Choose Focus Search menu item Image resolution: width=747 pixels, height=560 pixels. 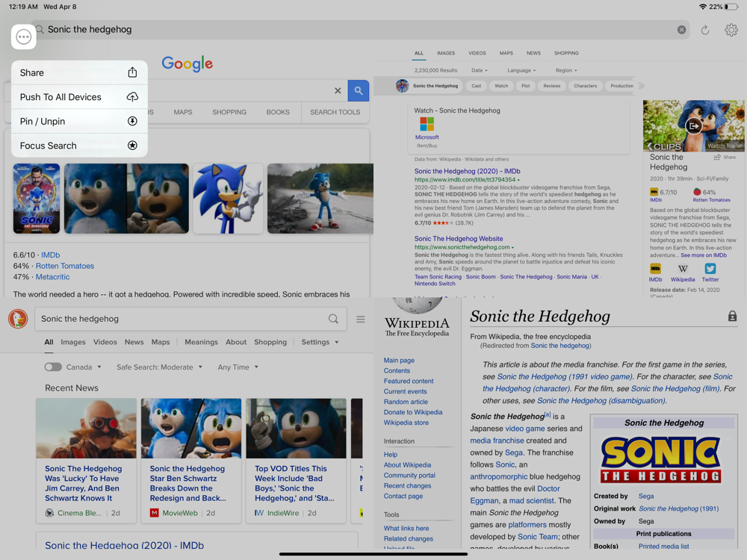pyautogui.click(x=79, y=146)
